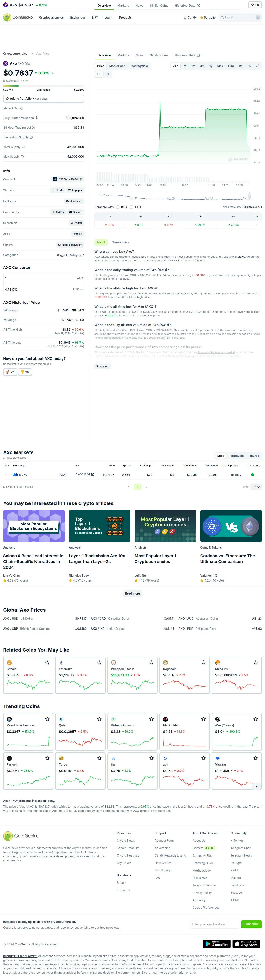Open the calendar date range picker
This screenshot has height=980, width=265.
click(x=241, y=66)
